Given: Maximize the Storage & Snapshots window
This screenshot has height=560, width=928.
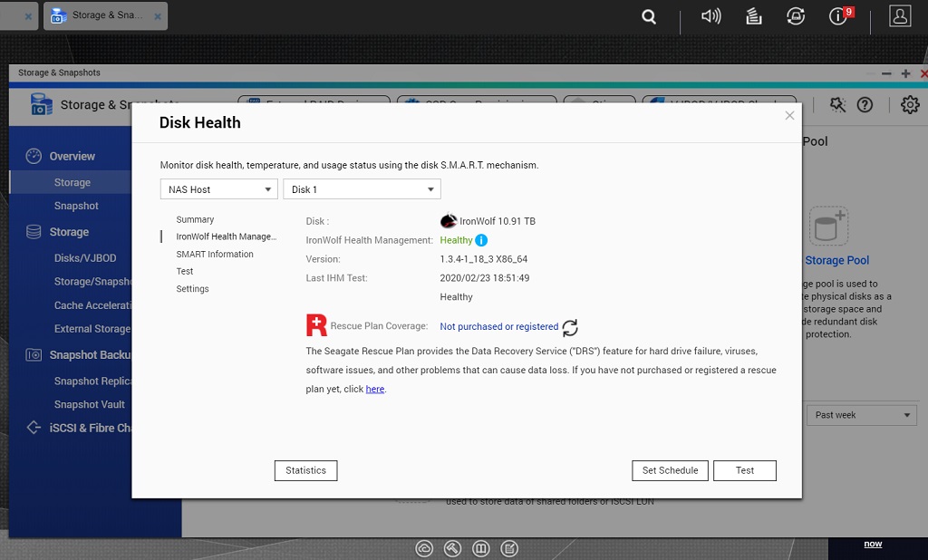Looking at the screenshot, I should 905,73.
